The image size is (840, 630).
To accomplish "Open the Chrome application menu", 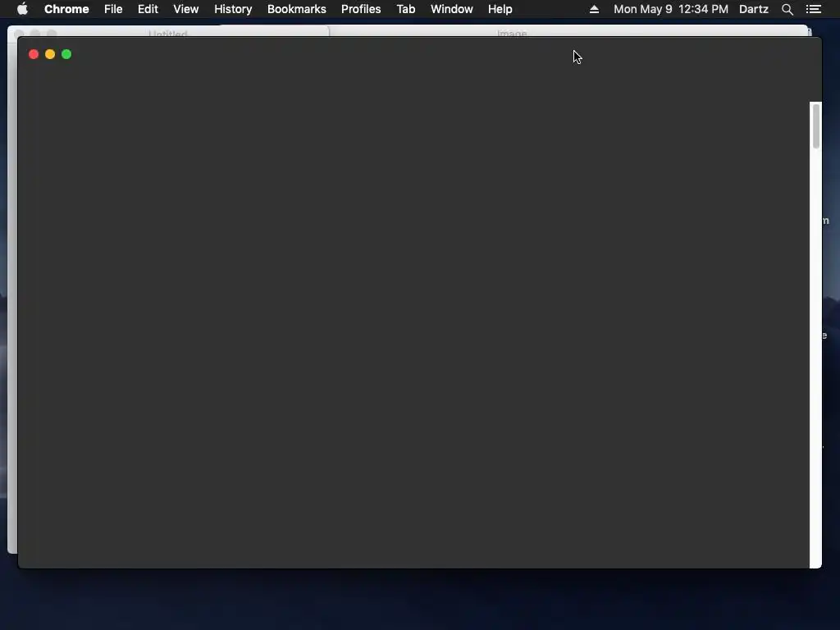I will pos(66,9).
